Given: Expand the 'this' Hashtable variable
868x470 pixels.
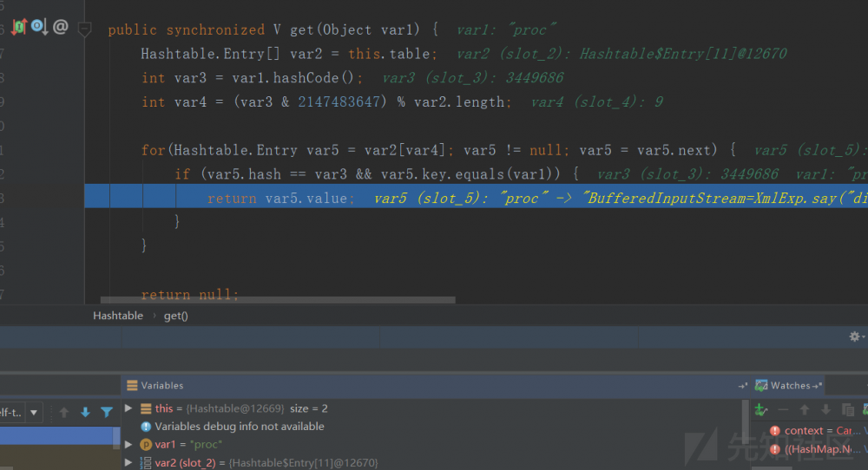Looking at the screenshot, I should [128, 408].
